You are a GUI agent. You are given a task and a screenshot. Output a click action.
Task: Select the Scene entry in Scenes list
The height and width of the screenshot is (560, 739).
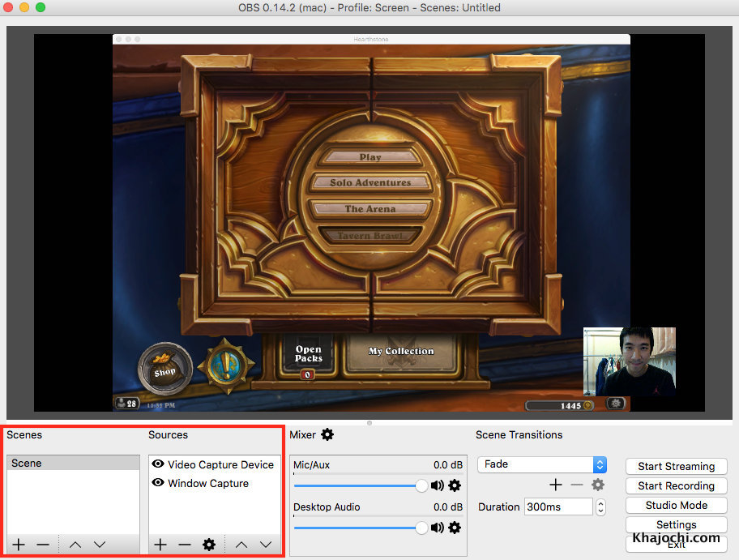click(x=73, y=463)
